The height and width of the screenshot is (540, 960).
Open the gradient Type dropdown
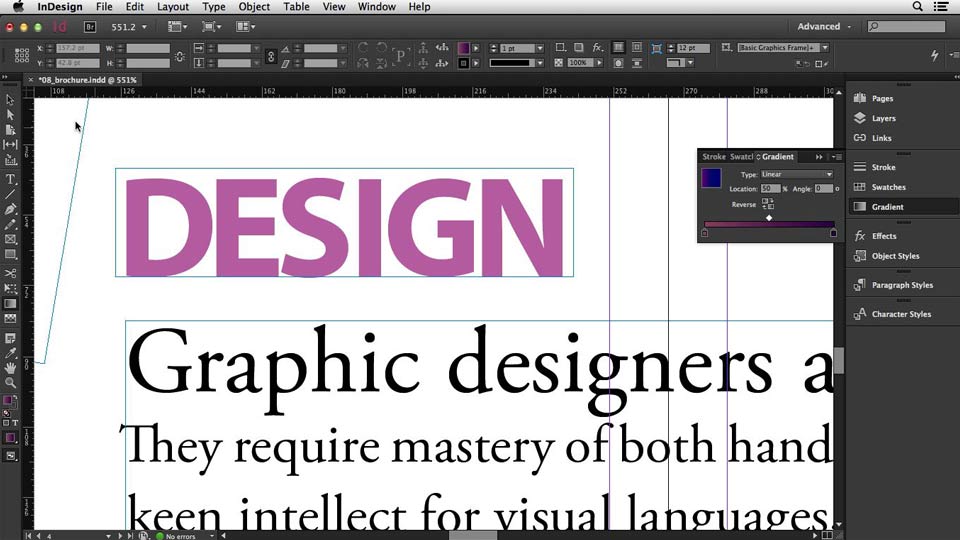[797, 174]
